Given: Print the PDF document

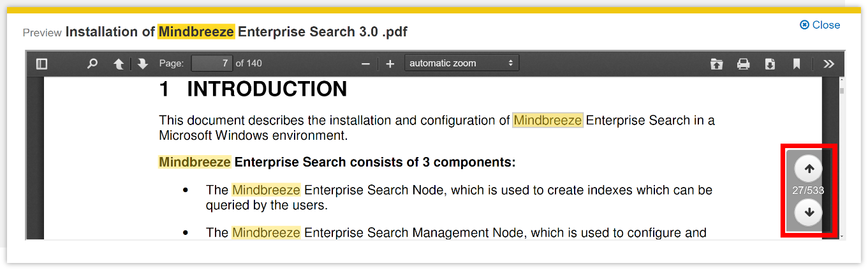Looking at the screenshot, I should tap(743, 64).
